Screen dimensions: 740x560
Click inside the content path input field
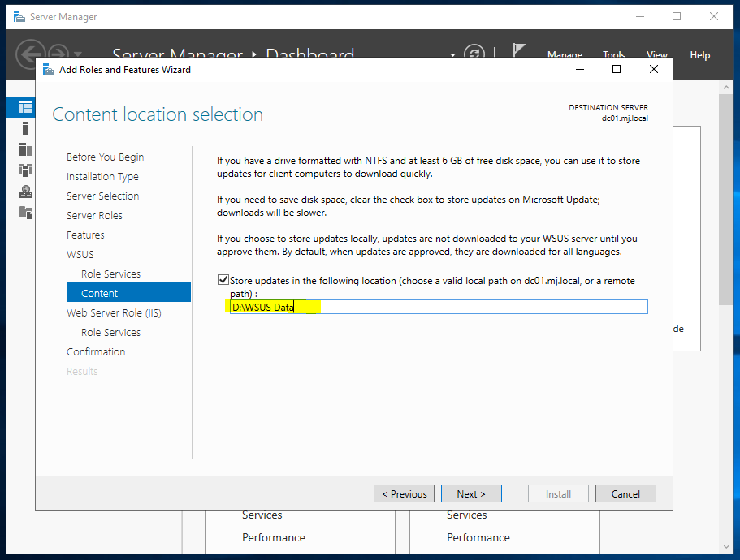click(x=439, y=307)
